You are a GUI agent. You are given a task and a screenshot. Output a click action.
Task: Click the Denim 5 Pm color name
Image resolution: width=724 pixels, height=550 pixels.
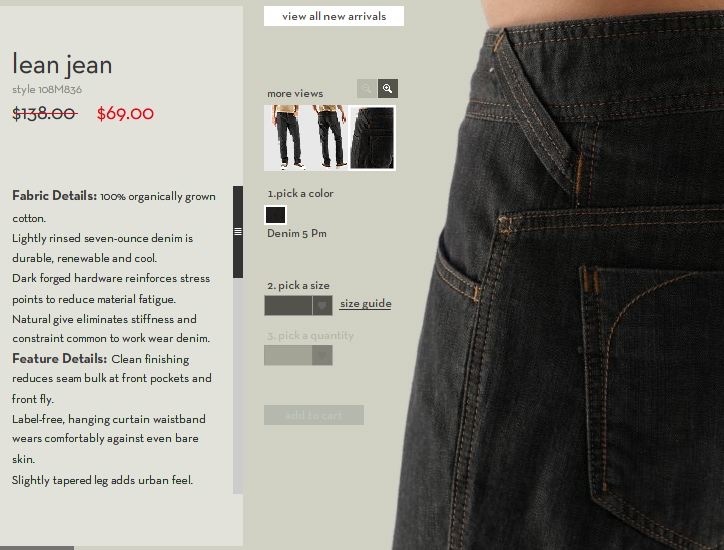click(297, 234)
